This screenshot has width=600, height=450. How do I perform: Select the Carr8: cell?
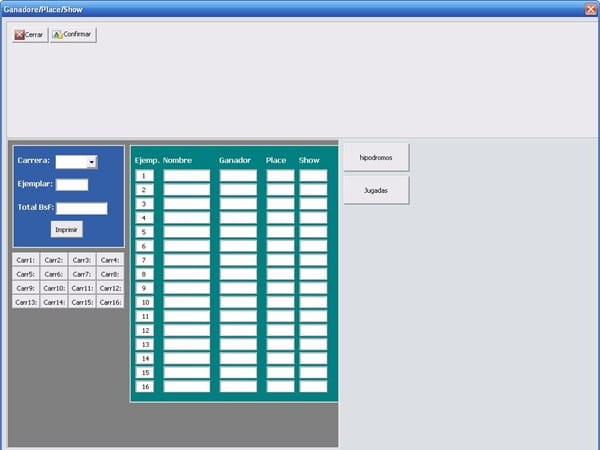(x=110, y=274)
